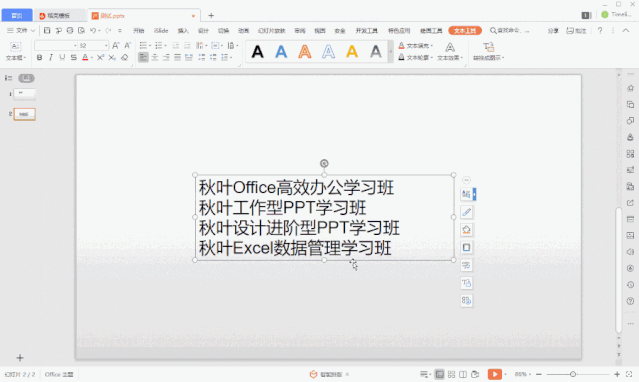Click the print preview icon
639x382 pixels.
coord(81,31)
